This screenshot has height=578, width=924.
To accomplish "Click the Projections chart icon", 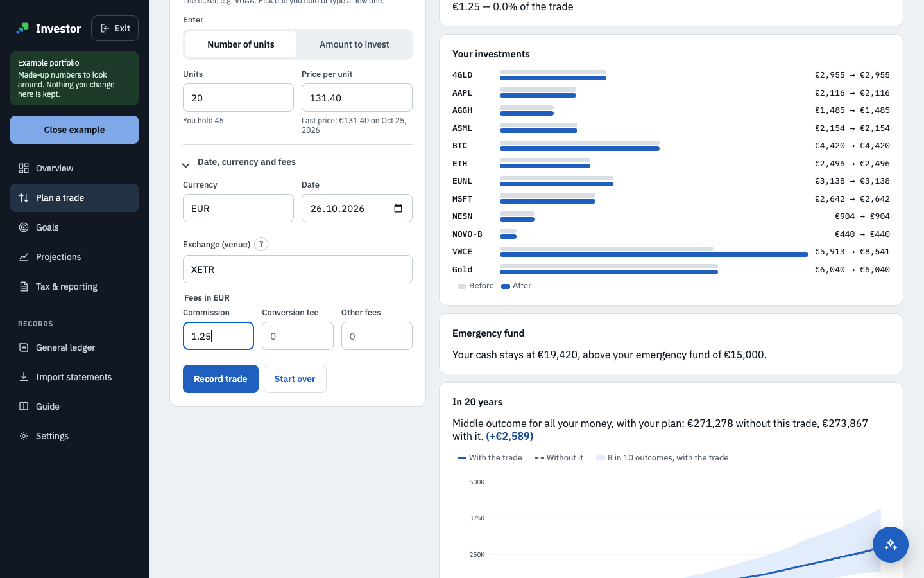I will pyautogui.click(x=24, y=257).
